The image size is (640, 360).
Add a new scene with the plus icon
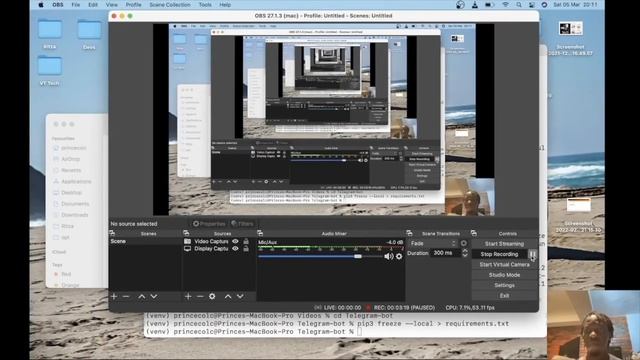(x=114, y=296)
